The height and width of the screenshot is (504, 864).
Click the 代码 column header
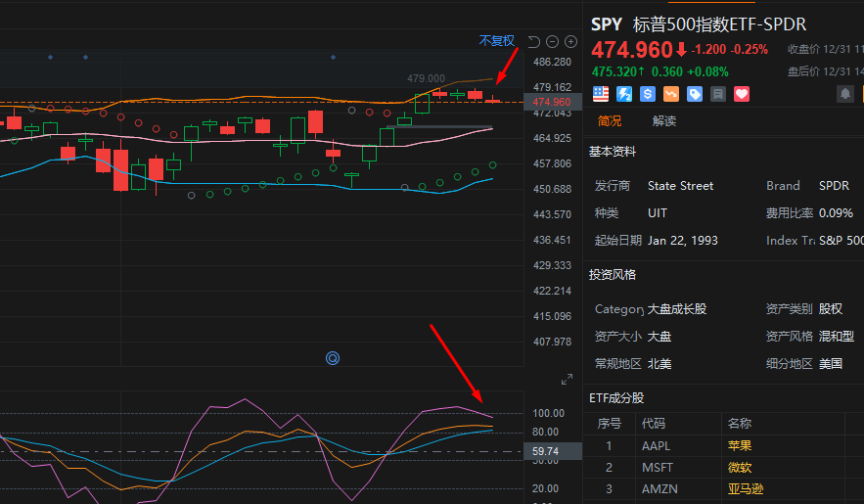click(x=653, y=424)
